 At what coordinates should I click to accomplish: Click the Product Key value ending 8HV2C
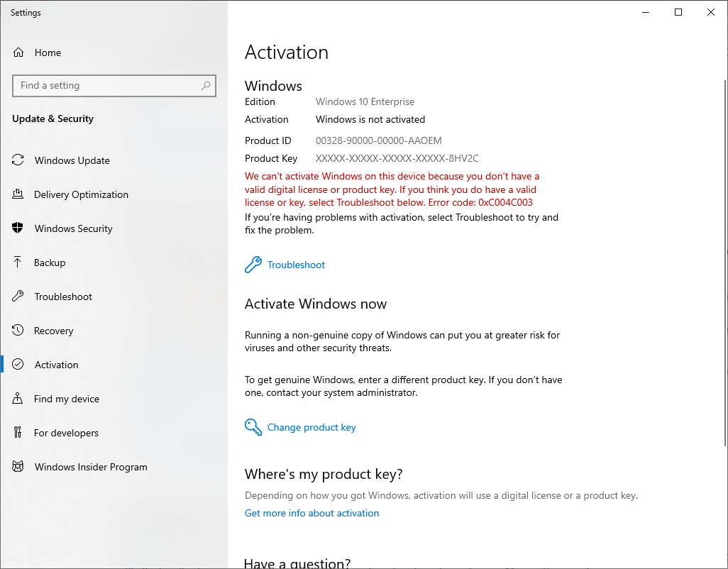(x=397, y=158)
